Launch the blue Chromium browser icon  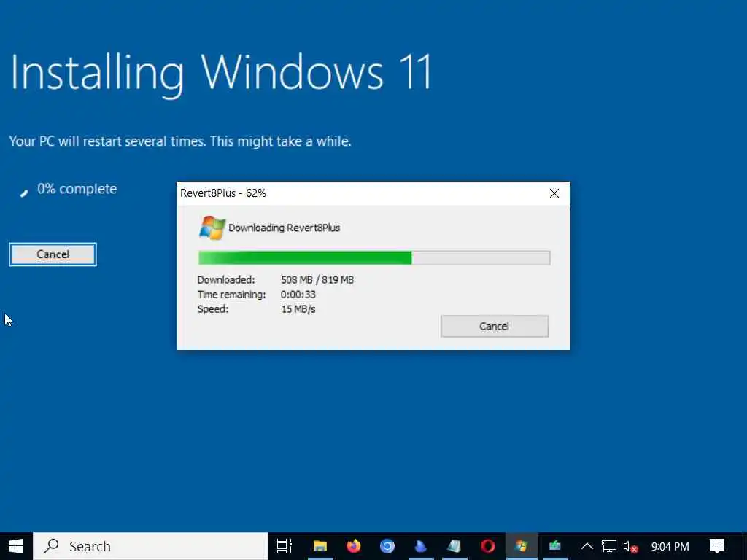[387, 546]
